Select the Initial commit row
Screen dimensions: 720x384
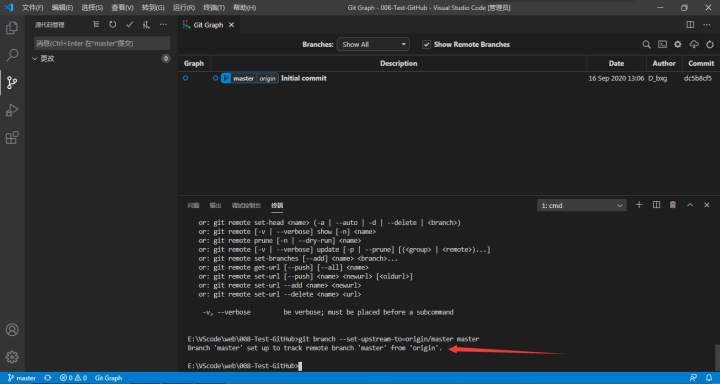pyautogui.click(x=449, y=78)
